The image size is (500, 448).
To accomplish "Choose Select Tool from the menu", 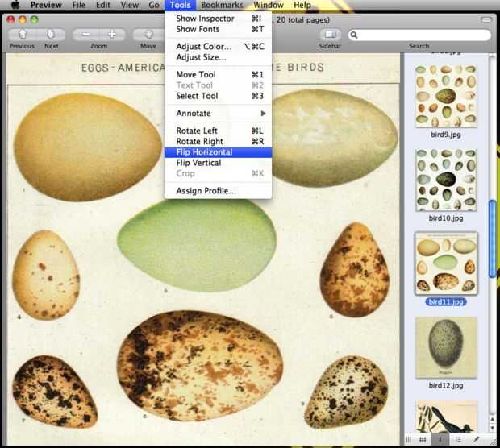I will (218, 96).
